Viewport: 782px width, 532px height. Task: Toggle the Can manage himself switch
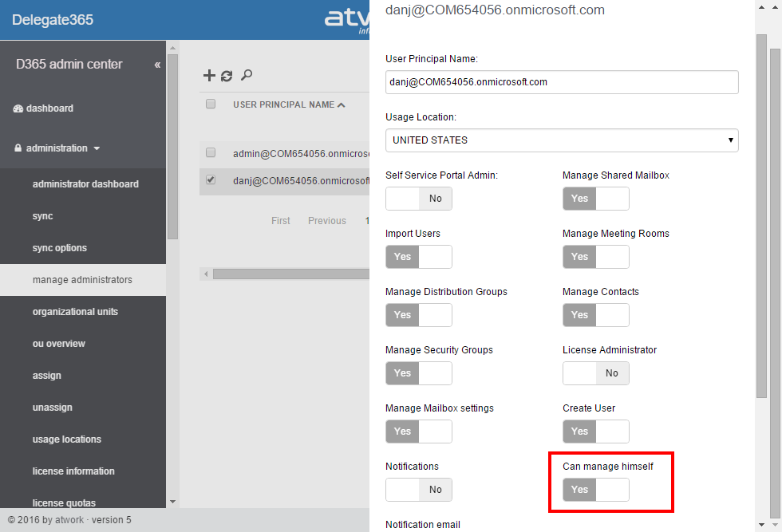click(595, 490)
